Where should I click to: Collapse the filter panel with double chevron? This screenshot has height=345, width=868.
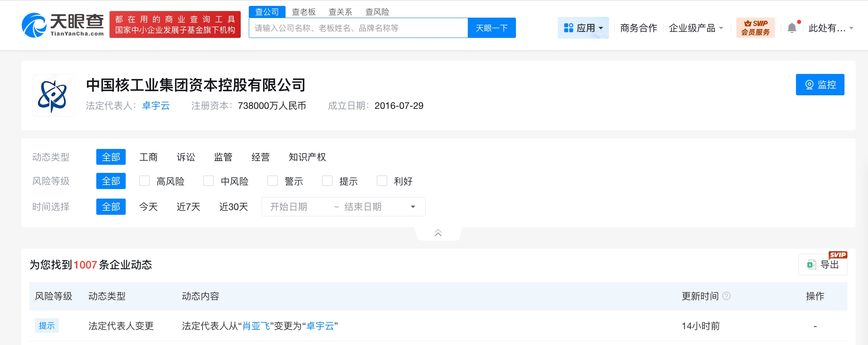click(438, 233)
